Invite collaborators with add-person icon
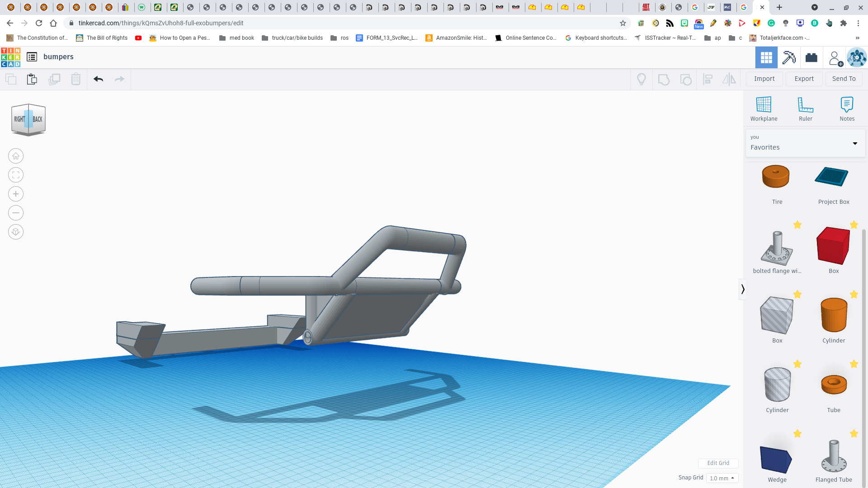 tap(835, 58)
